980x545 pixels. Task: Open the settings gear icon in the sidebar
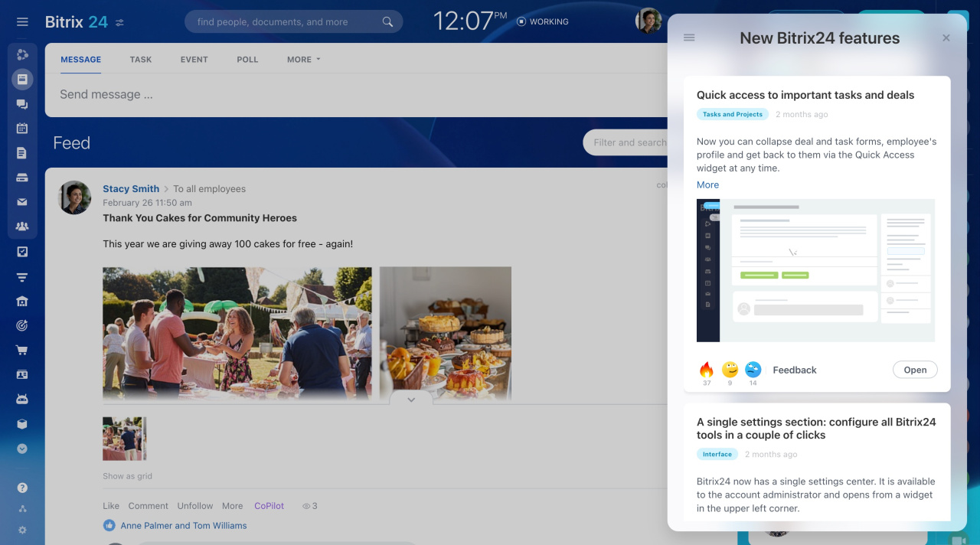[22, 530]
